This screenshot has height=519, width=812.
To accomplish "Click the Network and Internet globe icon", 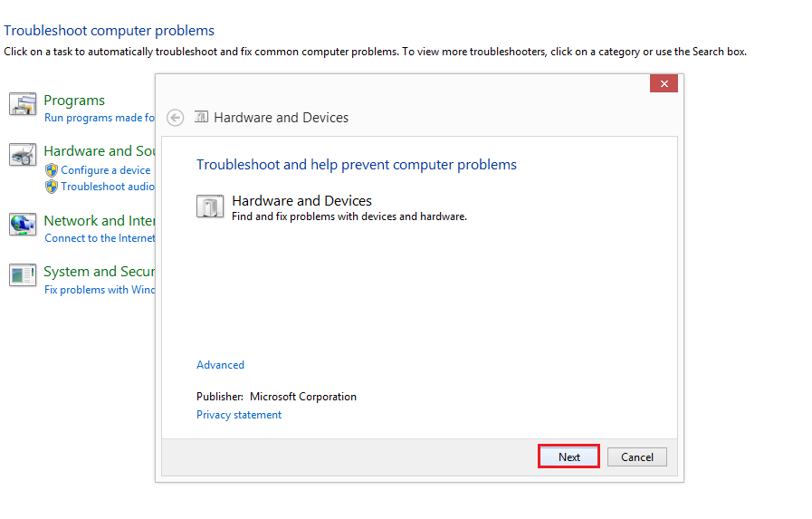I will [x=23, y=225].
